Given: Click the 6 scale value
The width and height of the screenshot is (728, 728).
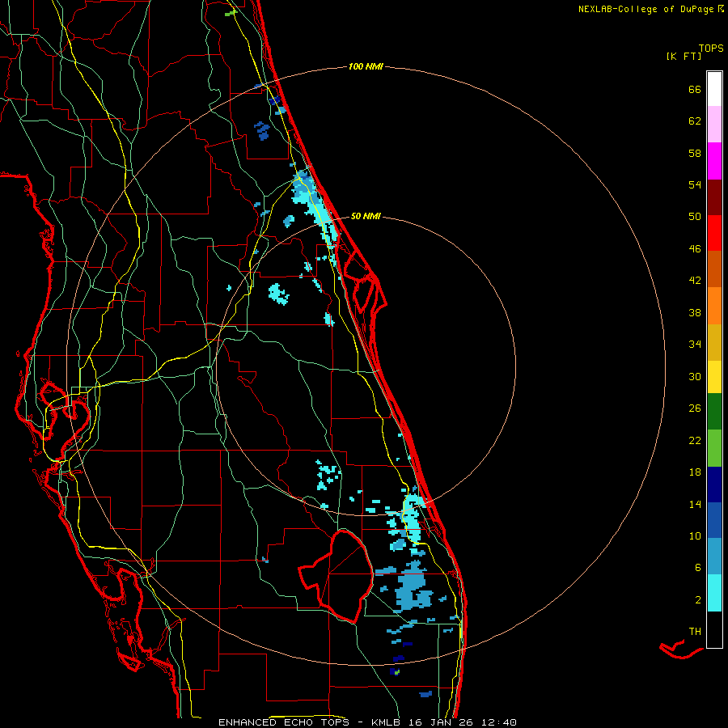Looking at the screenshot, I should (x=697, y=568).
